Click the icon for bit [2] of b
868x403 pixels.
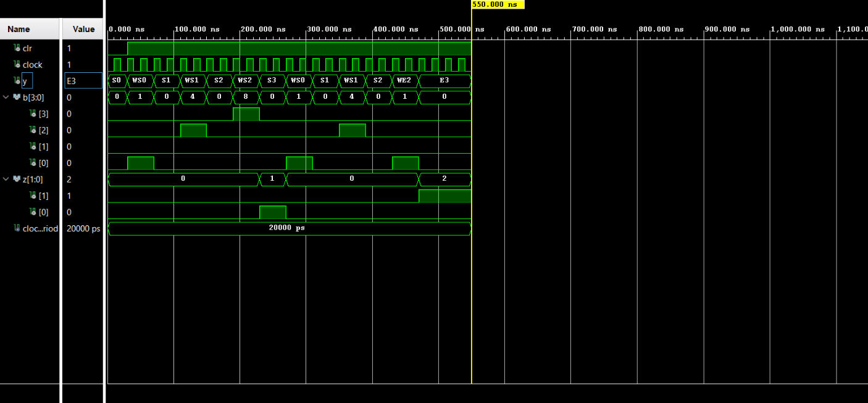point(33,130)
